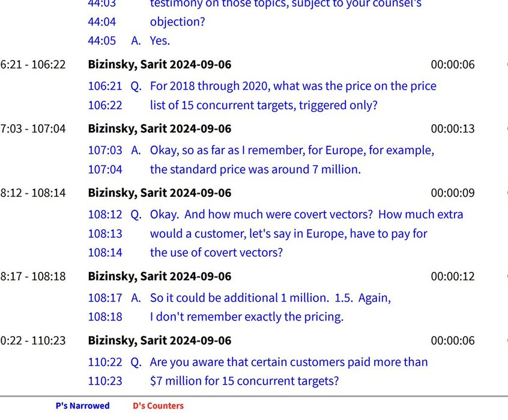508x420 pixels.
Task: Click the 00:00:09 duration of the 108:12 clip
Action: coord(453,193)
